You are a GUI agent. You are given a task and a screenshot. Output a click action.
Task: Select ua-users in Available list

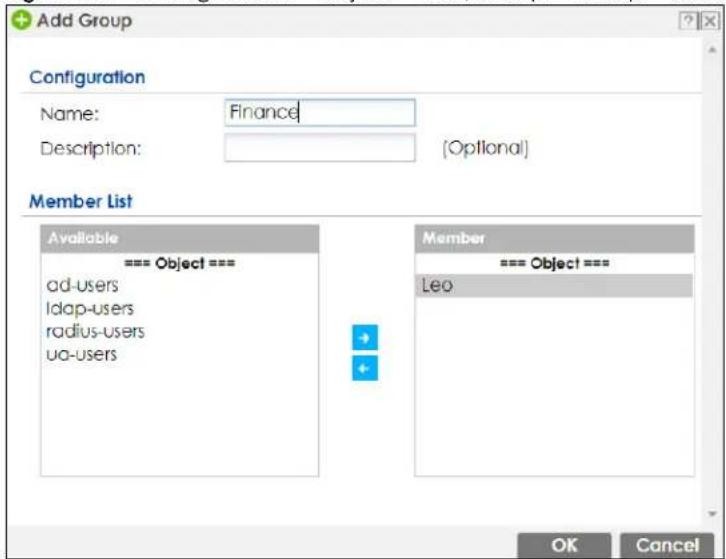(x=81, y=355)
